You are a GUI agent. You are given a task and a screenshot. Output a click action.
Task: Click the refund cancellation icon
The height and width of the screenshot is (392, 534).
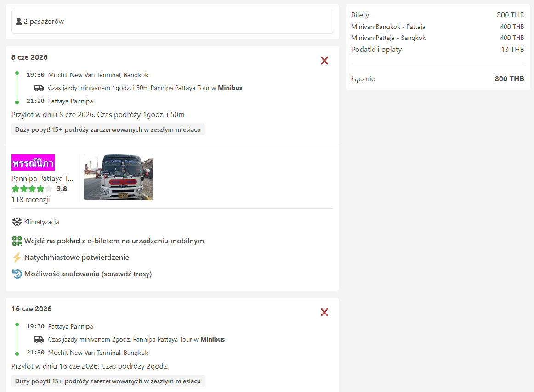click(x=17, y=274)
